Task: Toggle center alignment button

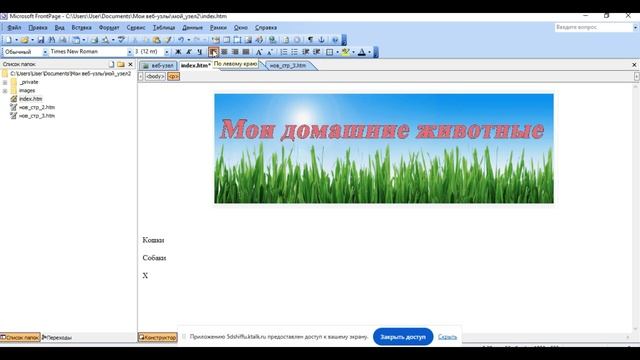Action: [x=224, y=52]
